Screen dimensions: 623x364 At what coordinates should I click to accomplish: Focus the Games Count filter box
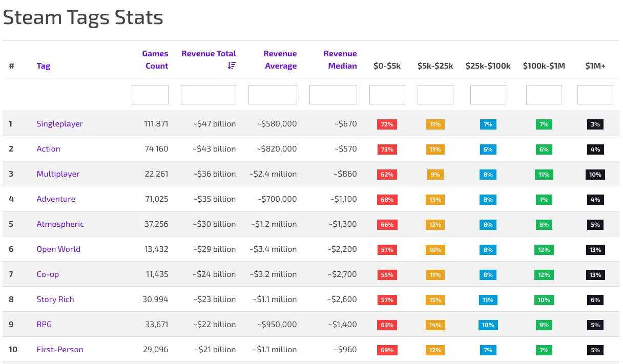click(150, 95)
